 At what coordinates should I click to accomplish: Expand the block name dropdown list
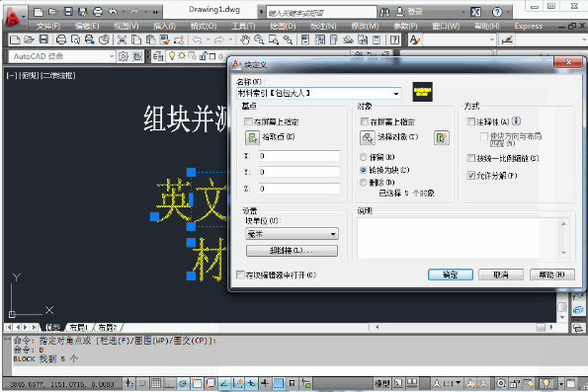pos(396,94)
